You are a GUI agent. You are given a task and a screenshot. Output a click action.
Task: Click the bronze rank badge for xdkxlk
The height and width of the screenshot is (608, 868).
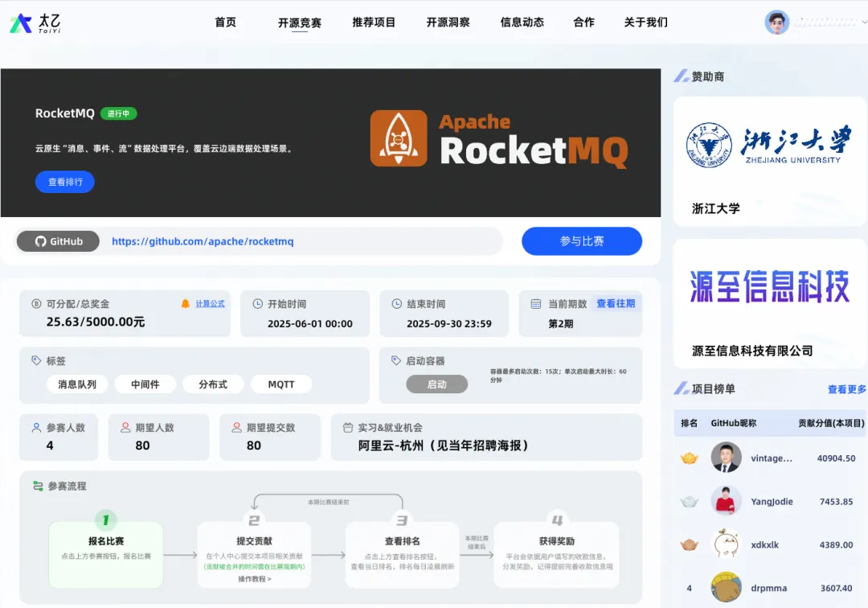690,544
